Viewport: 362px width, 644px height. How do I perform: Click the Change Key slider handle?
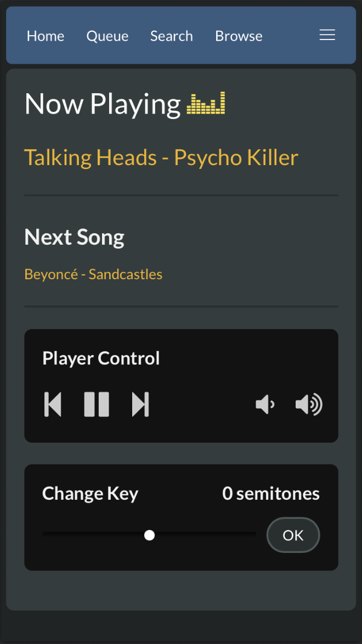click(x=149, y=535)
